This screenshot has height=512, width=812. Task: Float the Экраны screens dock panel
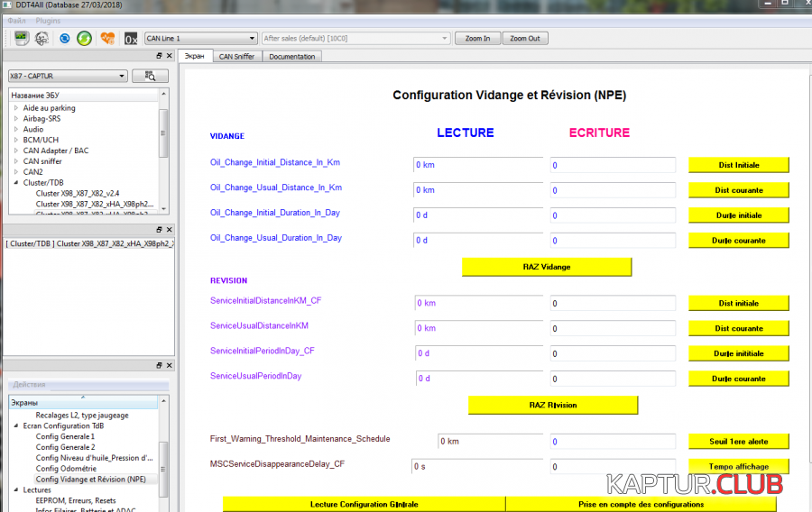click(159, 365)
